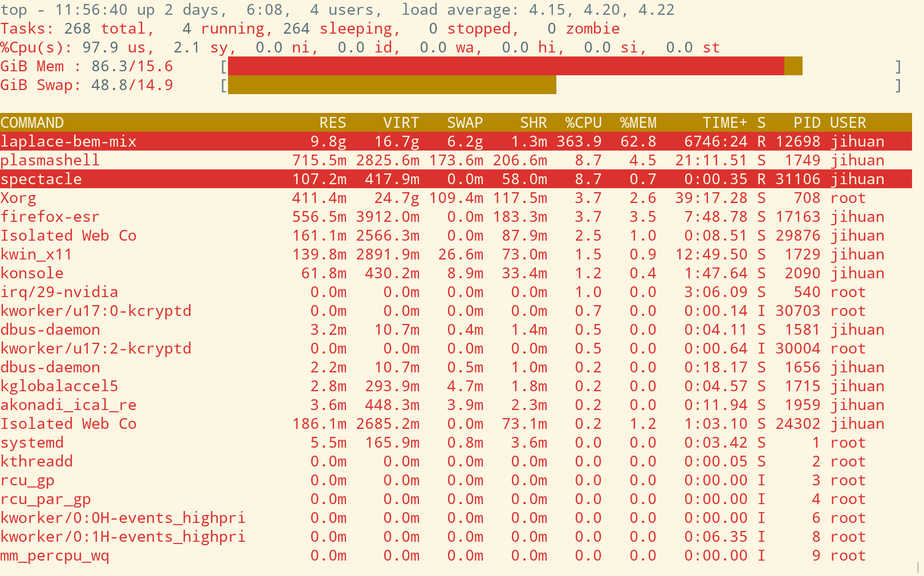
Task: Select the kwin_x11 process row
Action: click(x=456, y=254)
